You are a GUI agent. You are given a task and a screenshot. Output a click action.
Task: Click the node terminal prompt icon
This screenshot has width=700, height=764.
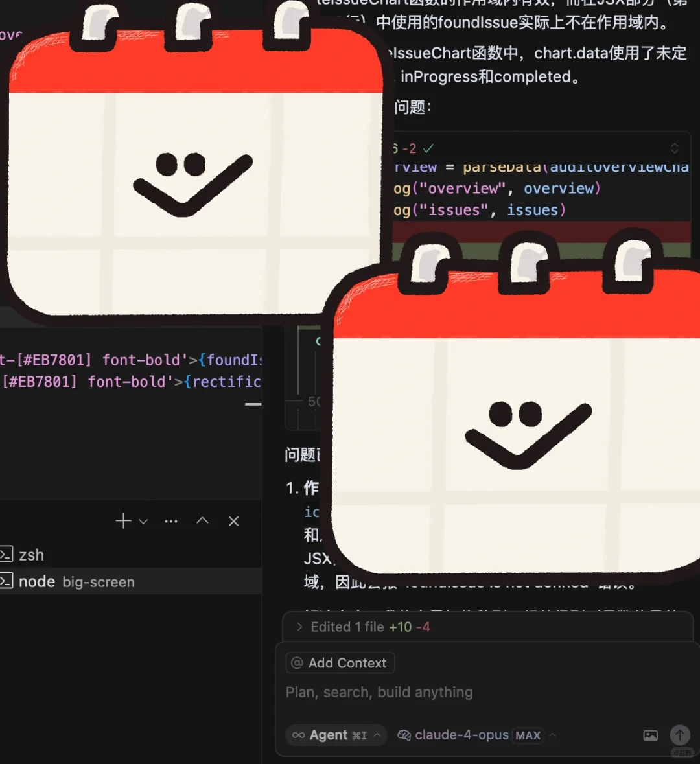[x=6, y=581]
